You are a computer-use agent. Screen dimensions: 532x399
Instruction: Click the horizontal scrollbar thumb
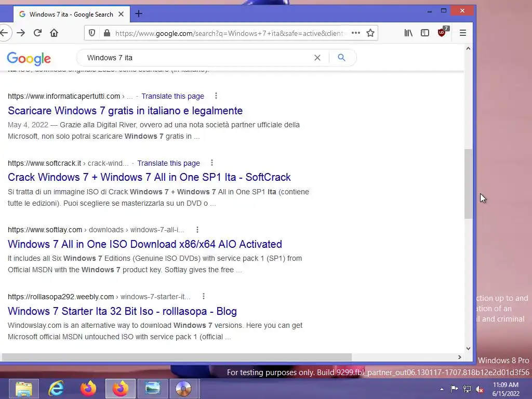[177, 357]
